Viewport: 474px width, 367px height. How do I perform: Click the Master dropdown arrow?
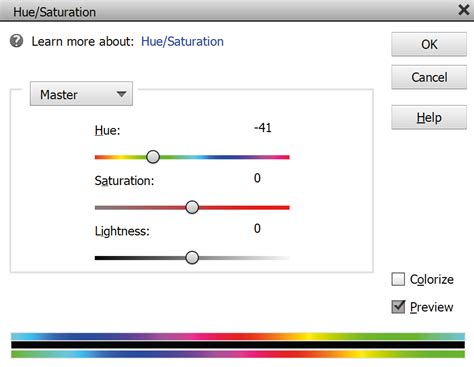121,94
